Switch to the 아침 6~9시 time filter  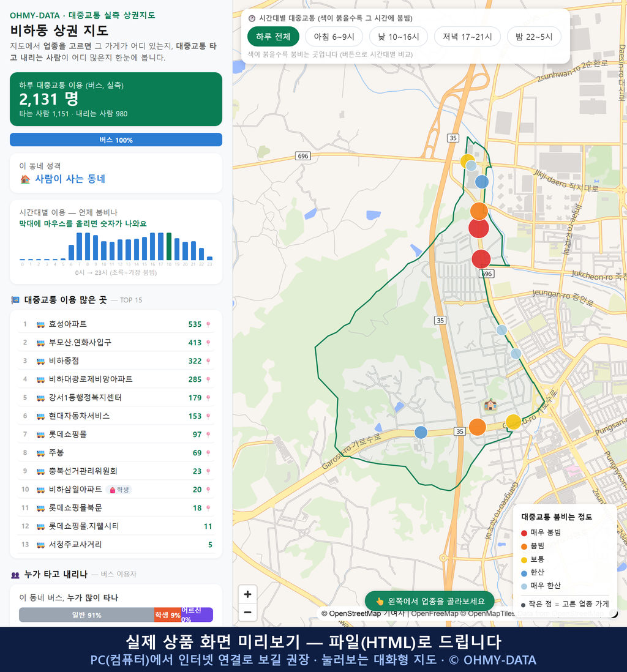click(x=334, y=37)
